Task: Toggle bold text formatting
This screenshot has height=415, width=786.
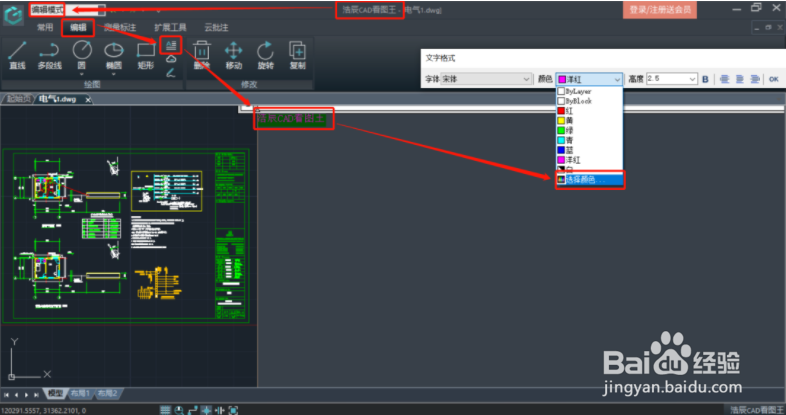Action: (705, 79)
